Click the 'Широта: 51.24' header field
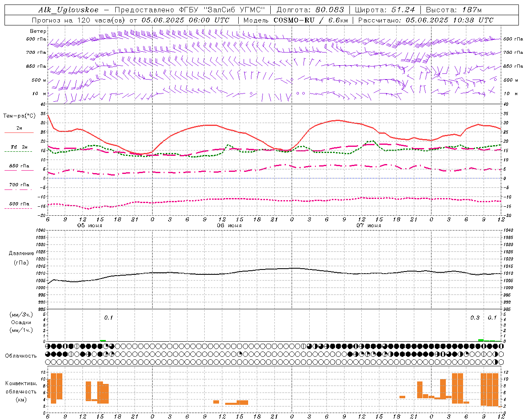This screenshot has width=525, height=420. (x=385, y=10)
